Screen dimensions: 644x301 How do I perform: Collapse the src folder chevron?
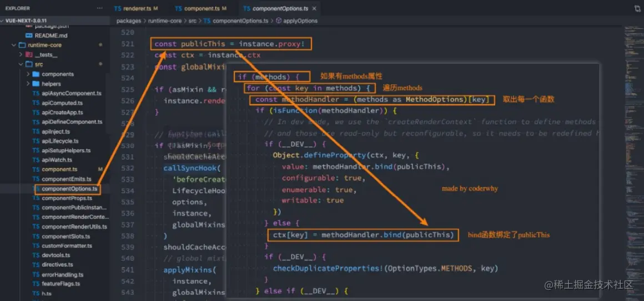(21, 64)
